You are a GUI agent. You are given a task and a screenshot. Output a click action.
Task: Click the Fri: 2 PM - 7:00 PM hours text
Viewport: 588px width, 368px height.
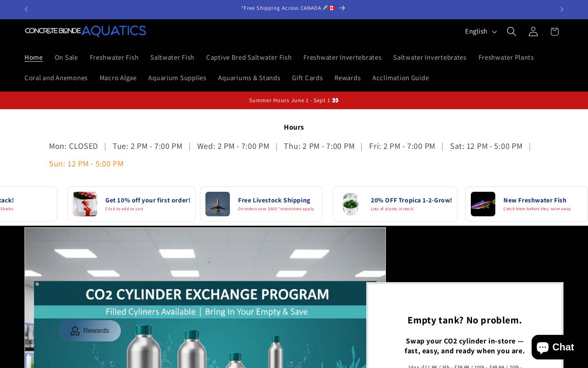click(402, 146)
